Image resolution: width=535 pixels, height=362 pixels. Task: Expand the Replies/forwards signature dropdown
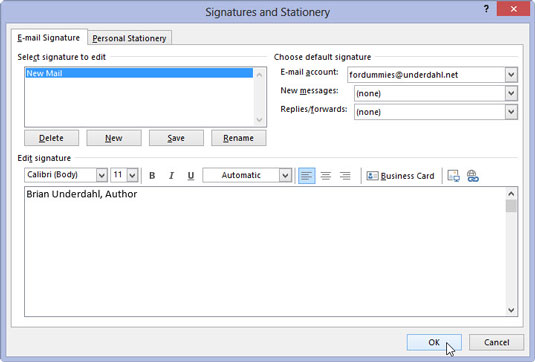(x=511, y=112)
